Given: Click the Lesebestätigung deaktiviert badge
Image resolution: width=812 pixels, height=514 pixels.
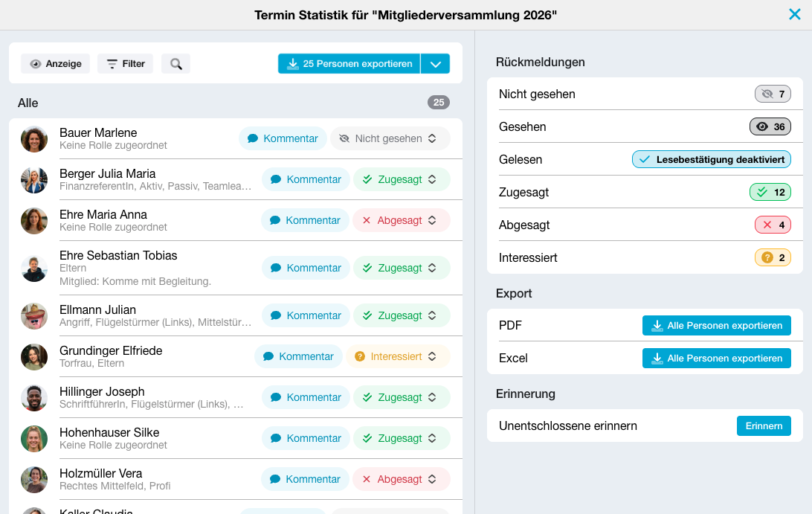Looking at the screenshot, I should (711, 160).
